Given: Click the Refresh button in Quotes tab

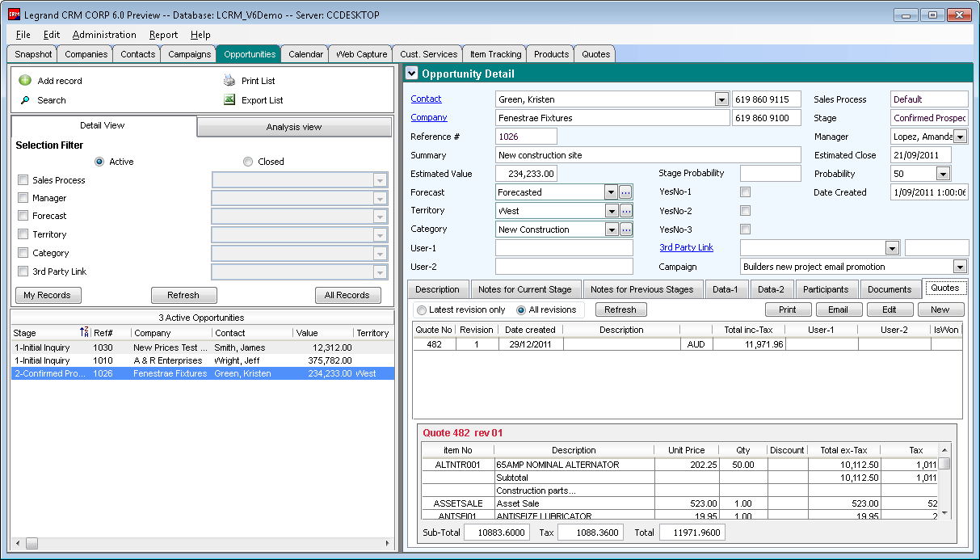Looking at the screenshot, I should click(x=620, y=309).
